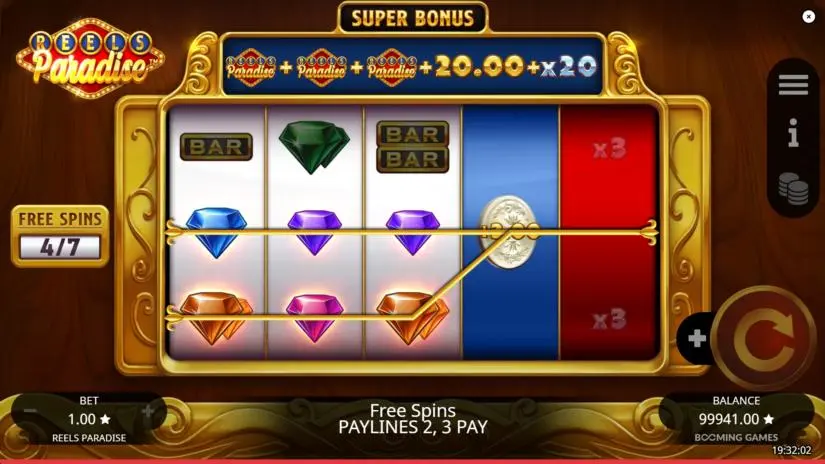
Task: Expand the plus options beside spin
Action: [697, 338]
